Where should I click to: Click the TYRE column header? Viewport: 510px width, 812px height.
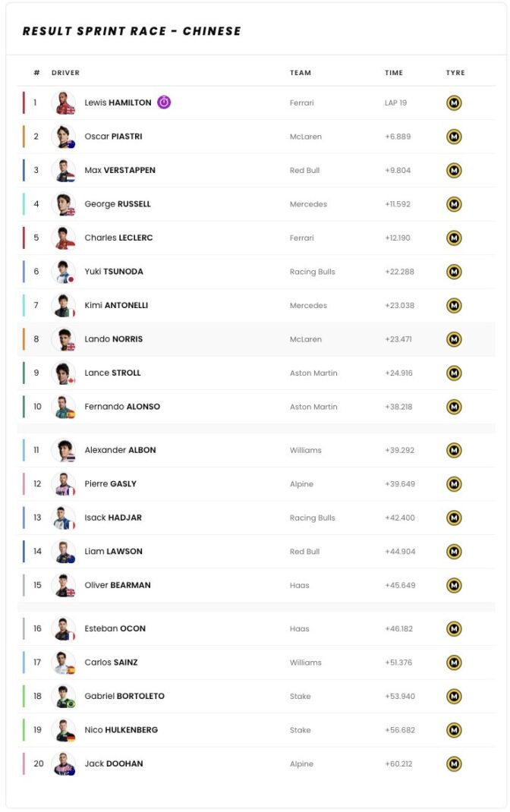coord(455,73)
